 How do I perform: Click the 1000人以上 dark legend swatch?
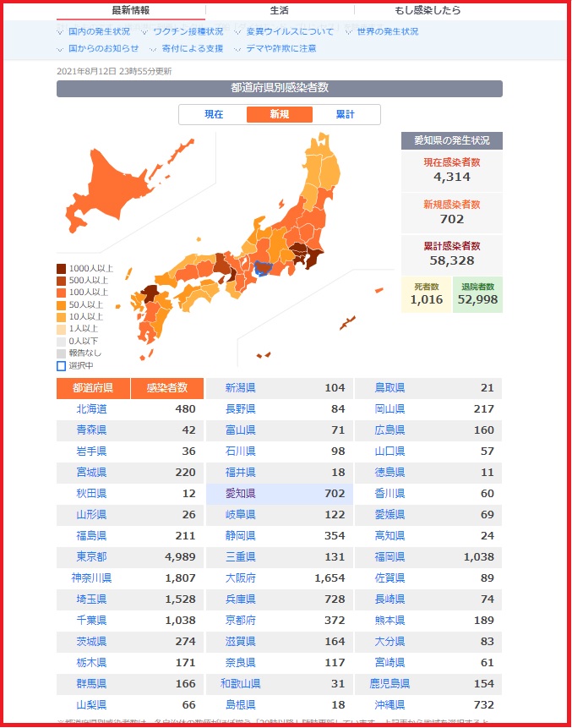(x=61, y=269)
